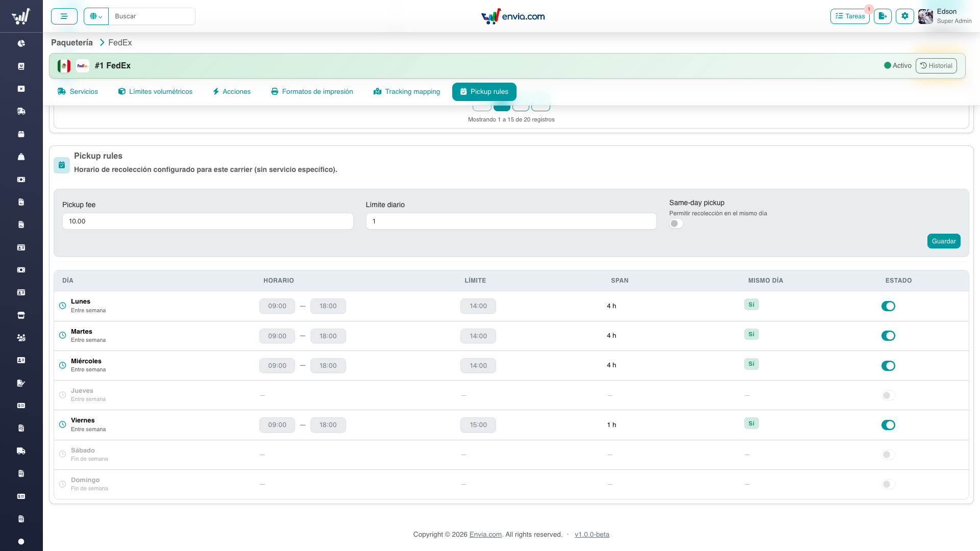Disable the Viernes pickup toggle
The height and width of the screenshot is (551, 980).
pyautogui.click(x=888, y=425)
